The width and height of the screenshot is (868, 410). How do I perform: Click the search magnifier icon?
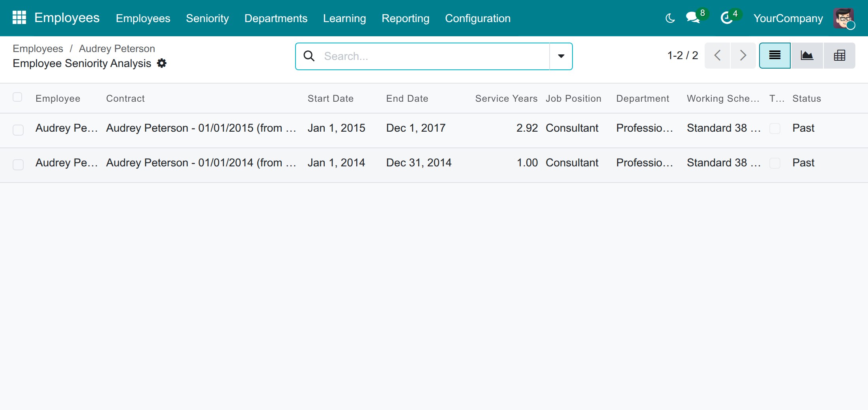coord(309,56)
